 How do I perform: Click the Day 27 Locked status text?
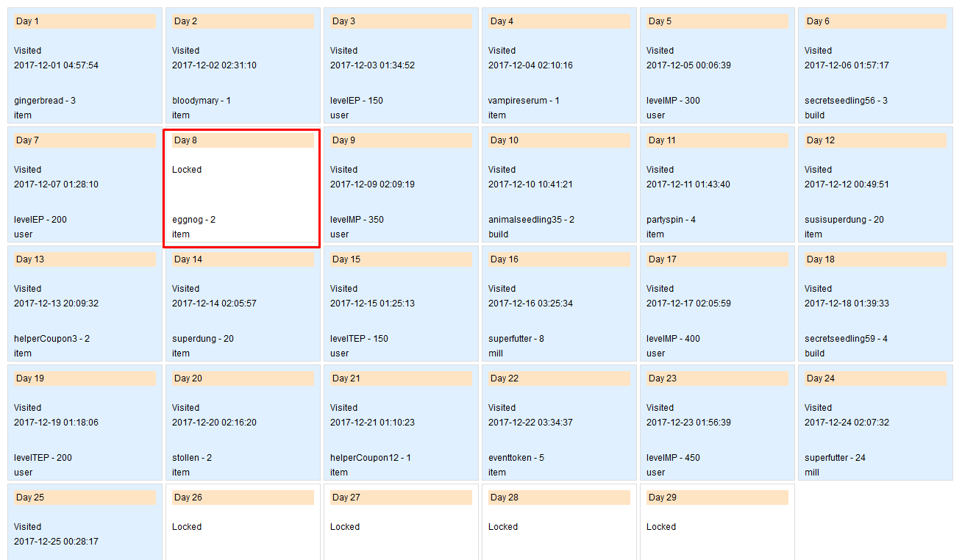[x=345, y=527]
